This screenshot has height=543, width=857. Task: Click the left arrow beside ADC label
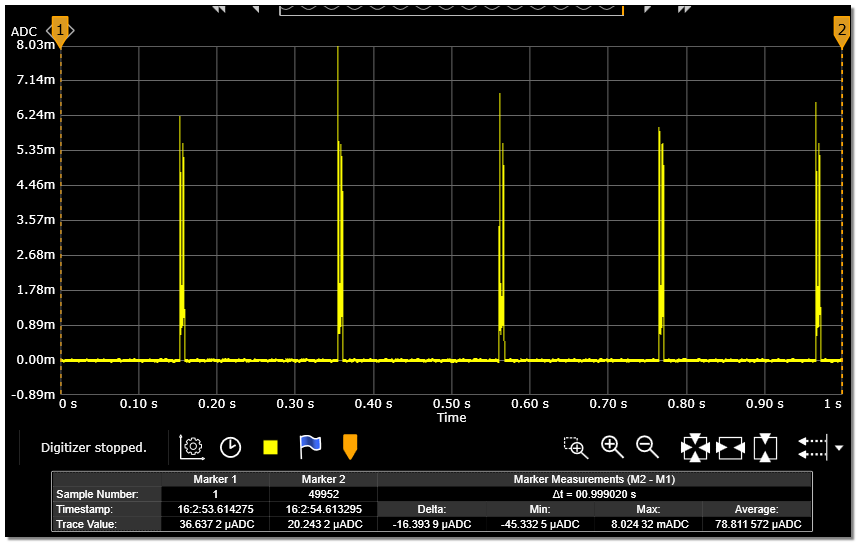(x=49, y=32)
